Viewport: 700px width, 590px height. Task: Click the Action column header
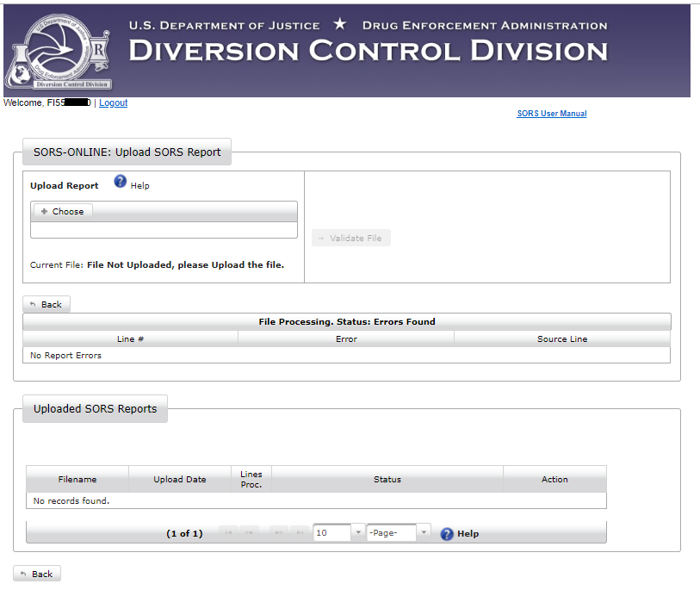click(x=554, y=479)
